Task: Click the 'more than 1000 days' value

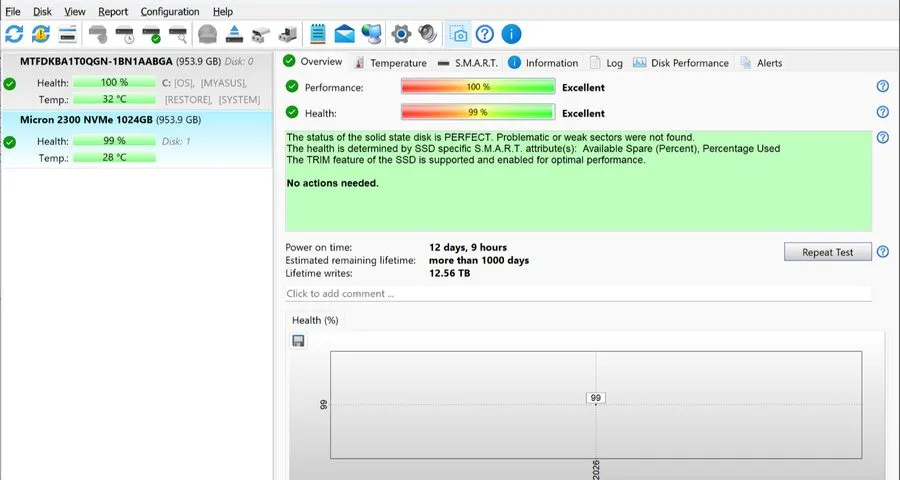Action: pyautogui.click(x=479, y=260)
